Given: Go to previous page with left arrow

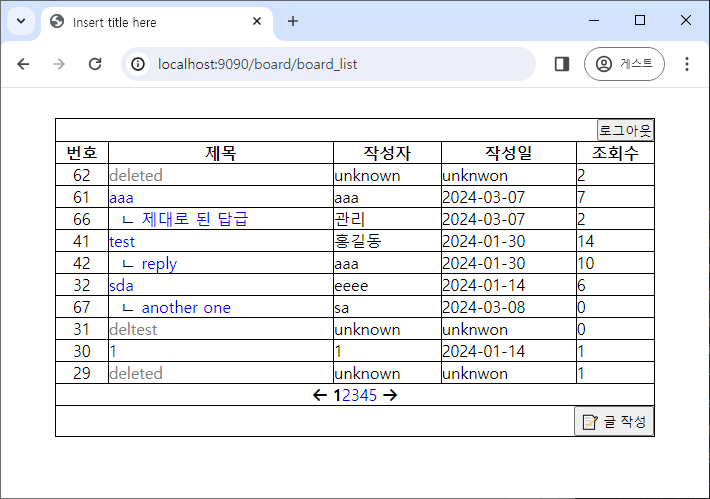Looking at the screenshot, I should (x=320, y=395).
